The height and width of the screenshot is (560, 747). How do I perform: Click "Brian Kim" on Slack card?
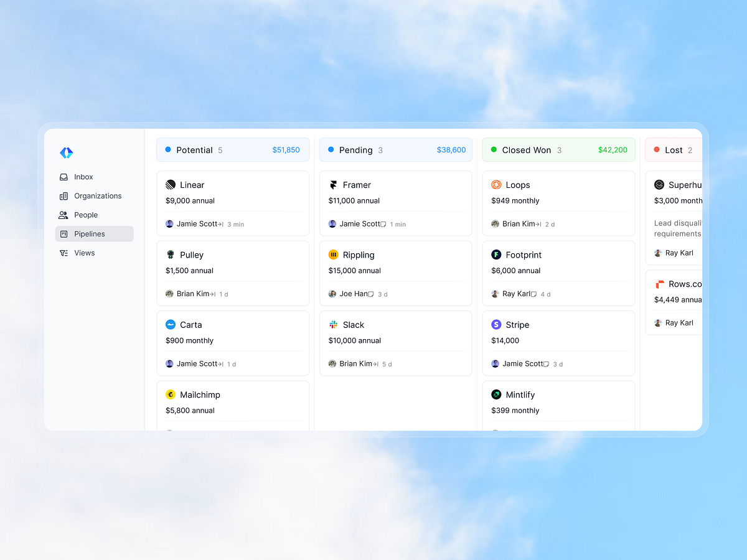click(356, 364)
